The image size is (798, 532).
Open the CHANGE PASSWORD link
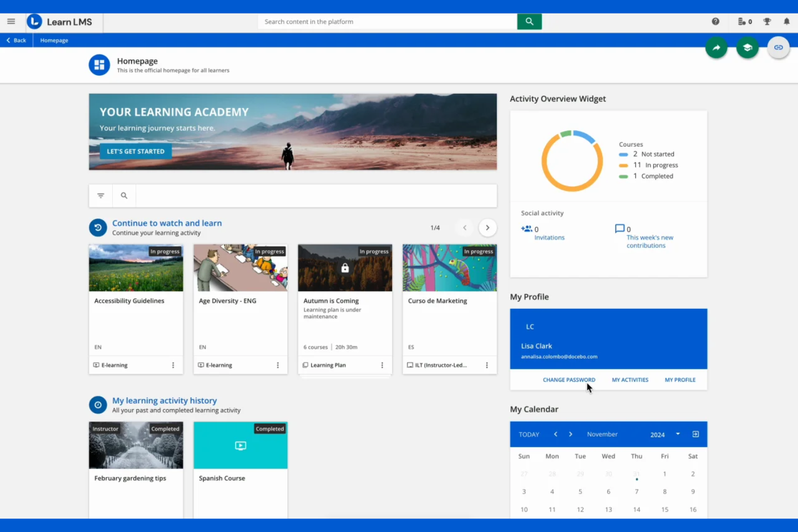(x=569, y=379)
